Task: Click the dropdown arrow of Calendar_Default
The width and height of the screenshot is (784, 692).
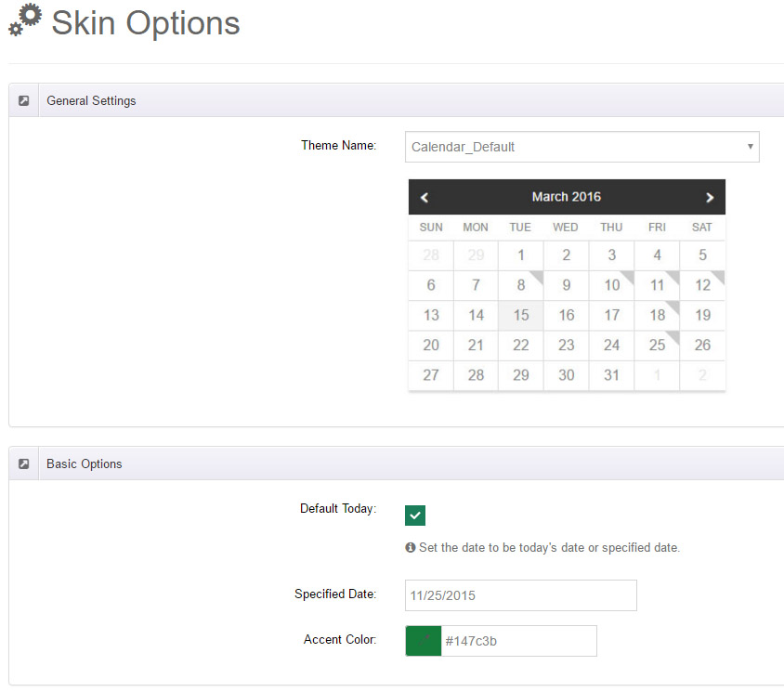Action: point(750,147)
